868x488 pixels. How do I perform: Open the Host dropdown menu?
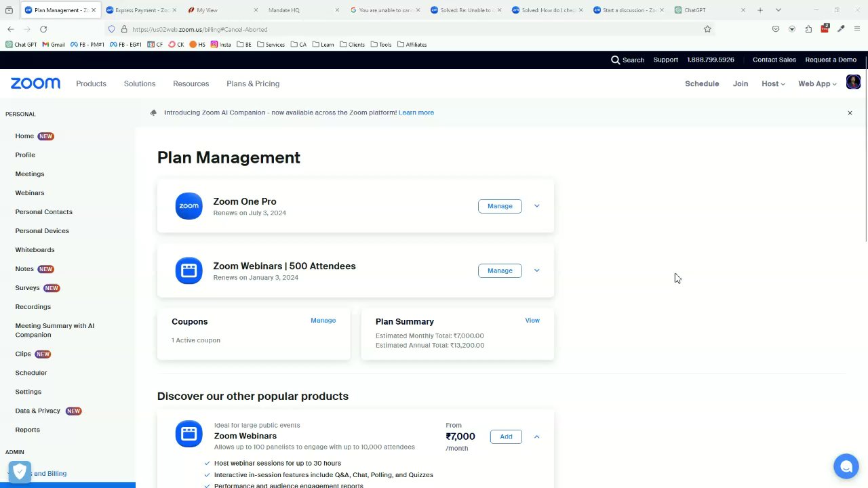coord(773,83)
